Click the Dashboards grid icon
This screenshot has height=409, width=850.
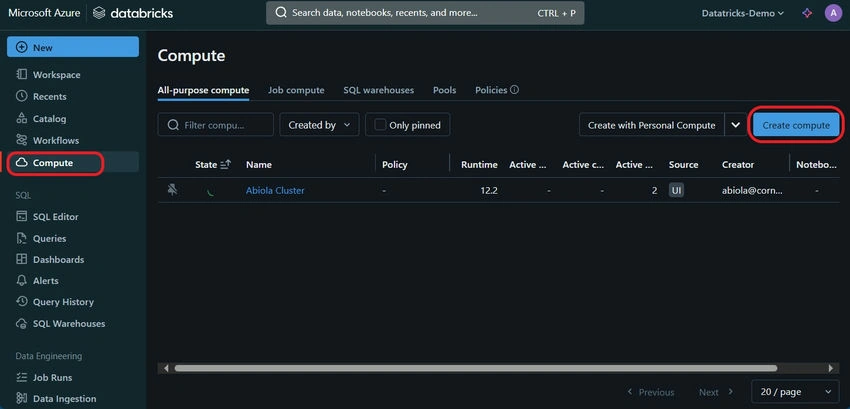(x=22, y=259)
